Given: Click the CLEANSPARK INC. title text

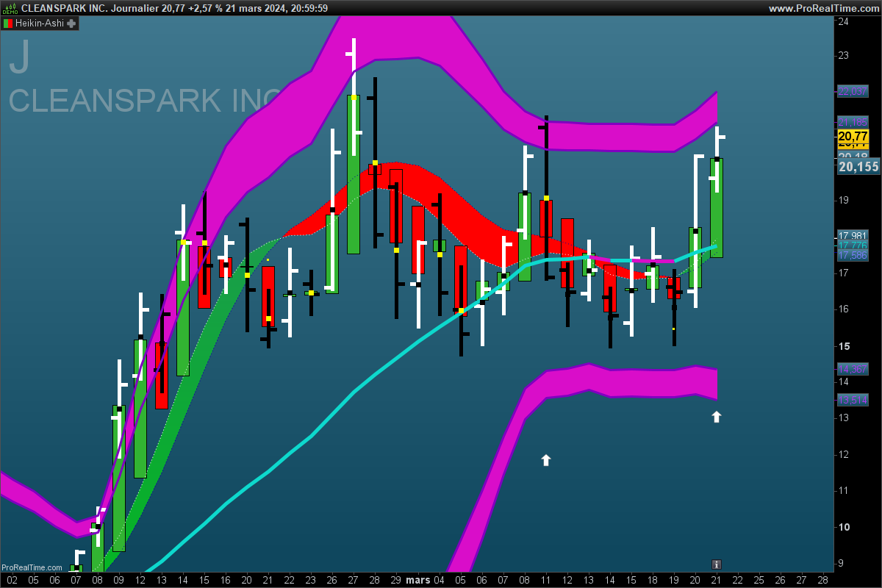Looking at the screenshot, I should [65, 8].
